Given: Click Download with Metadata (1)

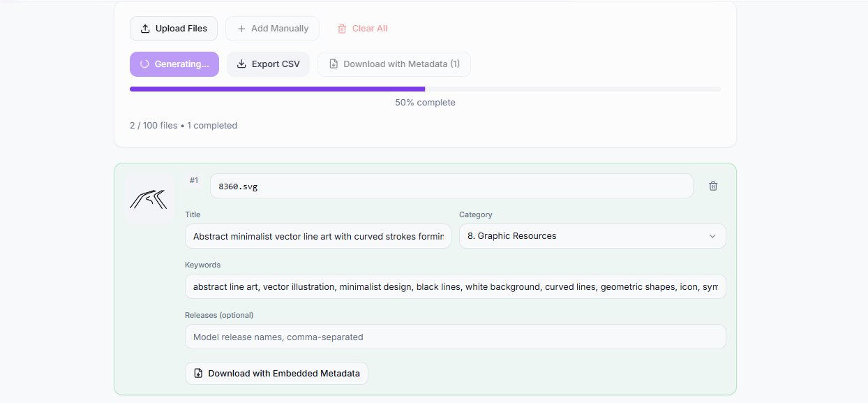Looking at the screenshot, I should (x=394, y=64).
